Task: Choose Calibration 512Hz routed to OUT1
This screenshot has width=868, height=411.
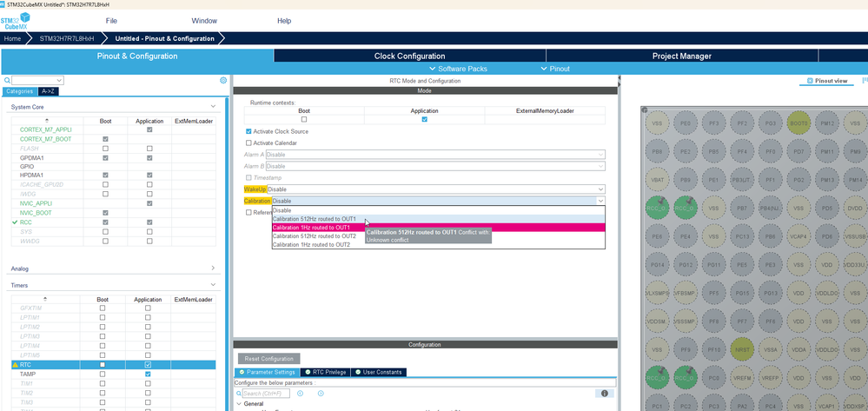Action: point(439,219)
